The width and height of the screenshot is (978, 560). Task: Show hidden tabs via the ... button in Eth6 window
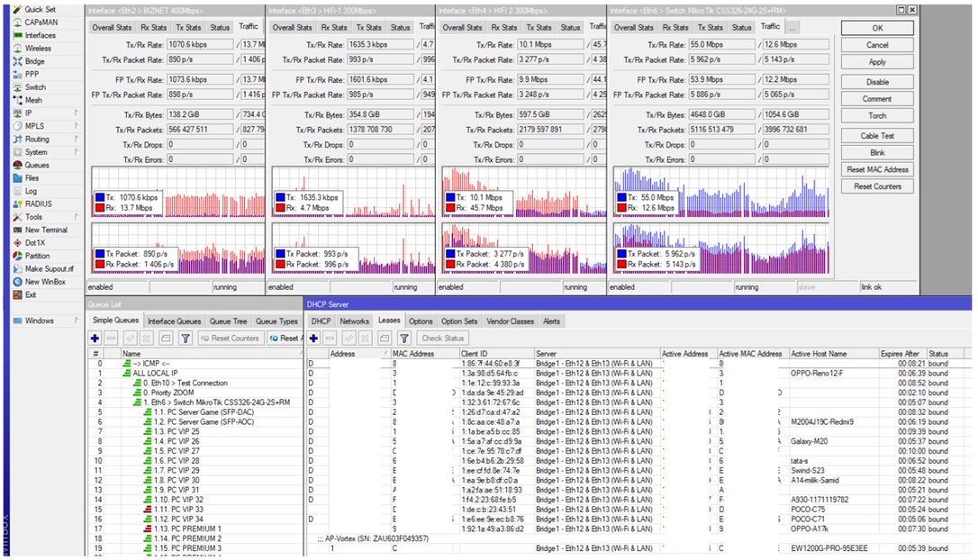coord(792,27)
